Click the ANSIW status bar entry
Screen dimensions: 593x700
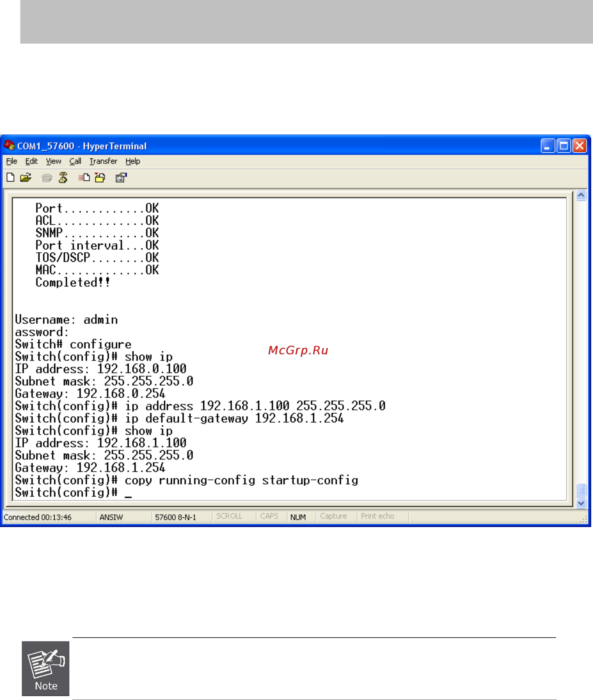pos(111,517)
